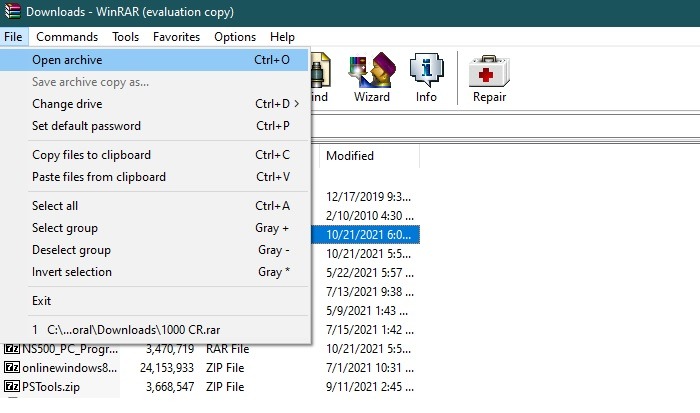This screenshot has height=413, width=700.
Task: Open the Help menu
Action: click(x=282, y=37)
